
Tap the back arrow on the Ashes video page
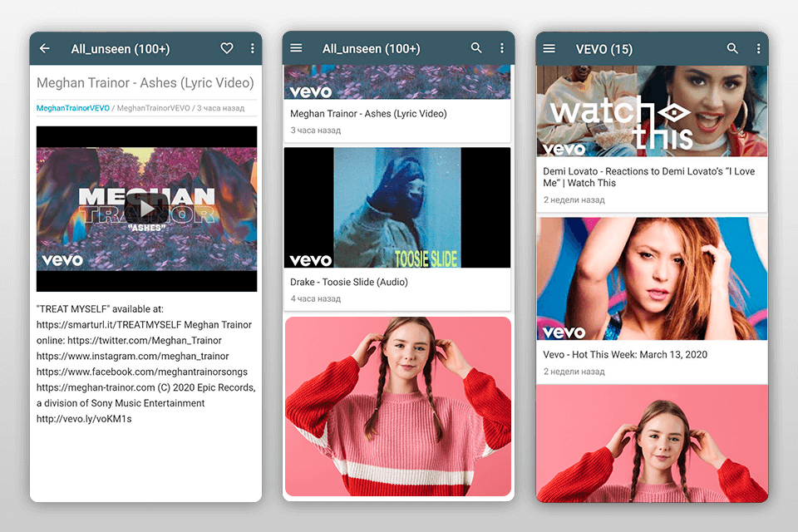coord(44,48)
